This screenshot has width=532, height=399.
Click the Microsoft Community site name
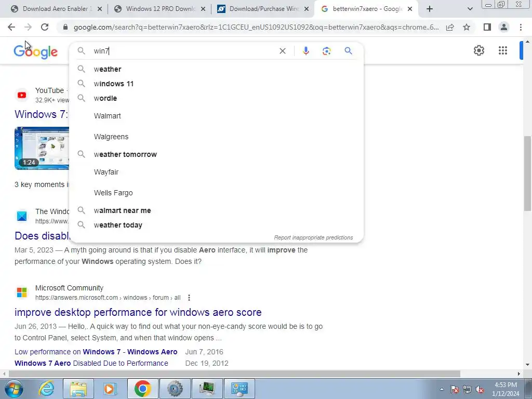pos(69,288)
